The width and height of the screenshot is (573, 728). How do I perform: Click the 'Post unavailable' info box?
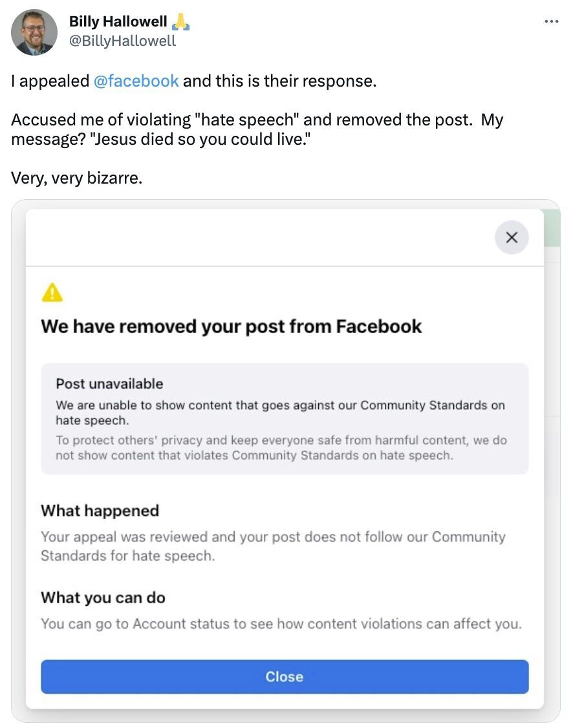[284, 419]
